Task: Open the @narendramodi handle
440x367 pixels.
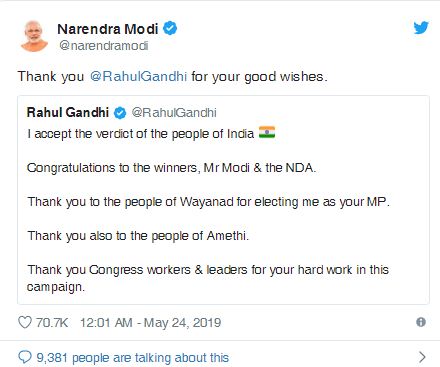Action: pyautogui.click(x=103, y=45)
